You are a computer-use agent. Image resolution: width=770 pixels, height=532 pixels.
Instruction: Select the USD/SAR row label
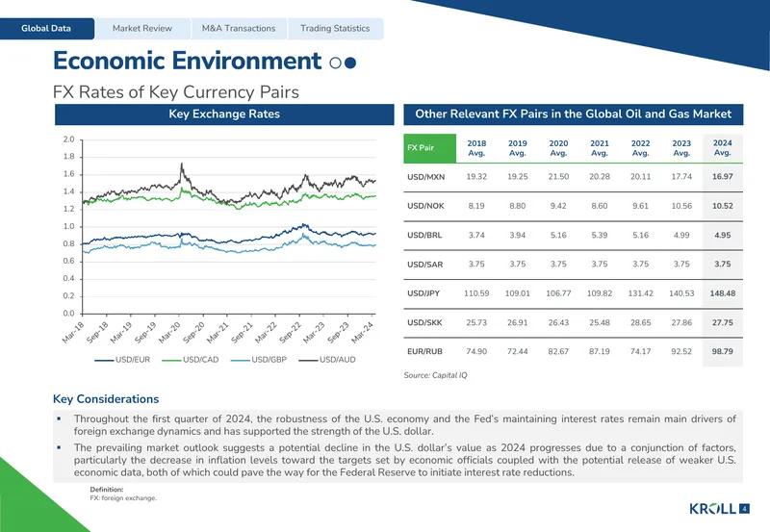point(424,265)
